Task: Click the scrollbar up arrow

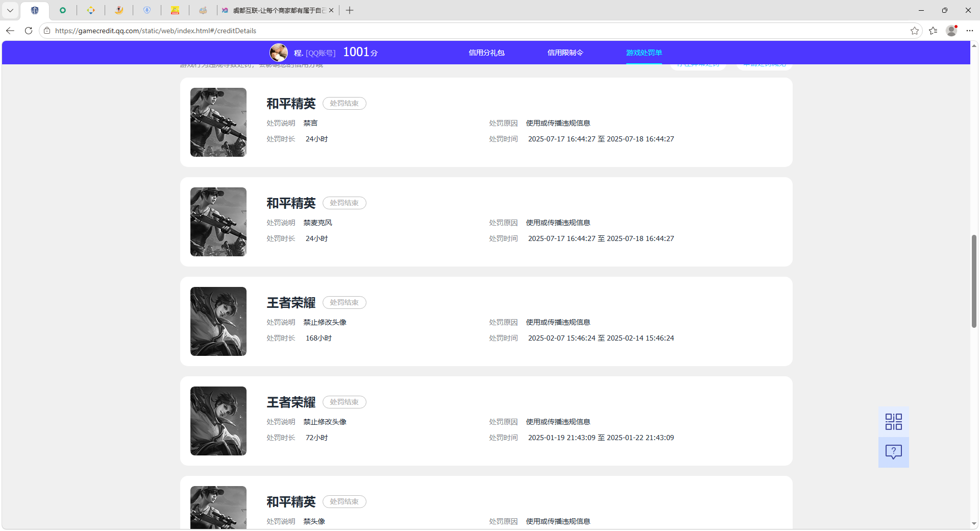Action: click(974, 45)
